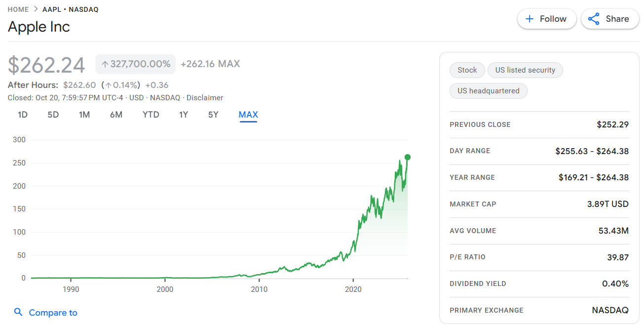Viewport: 644px width, 326px height.
Task: Select the MAX range tab
Action: pos(248,115)
